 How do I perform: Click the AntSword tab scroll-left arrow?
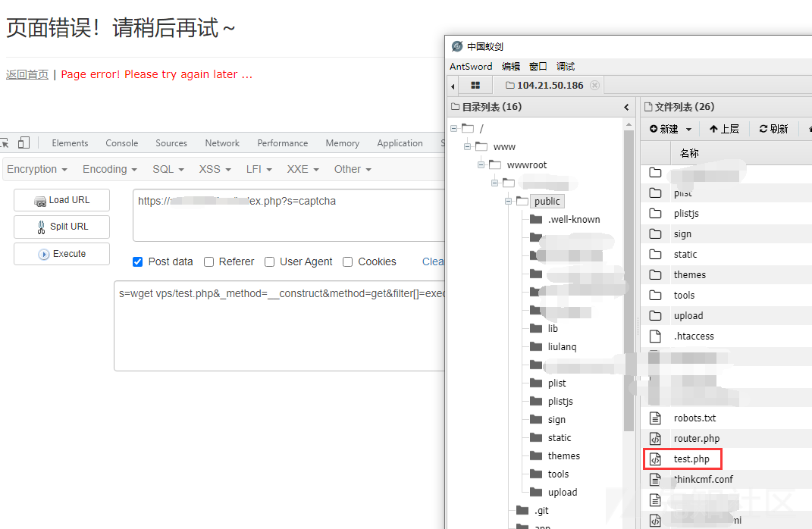pyautogui.click(x=453, y=86)
